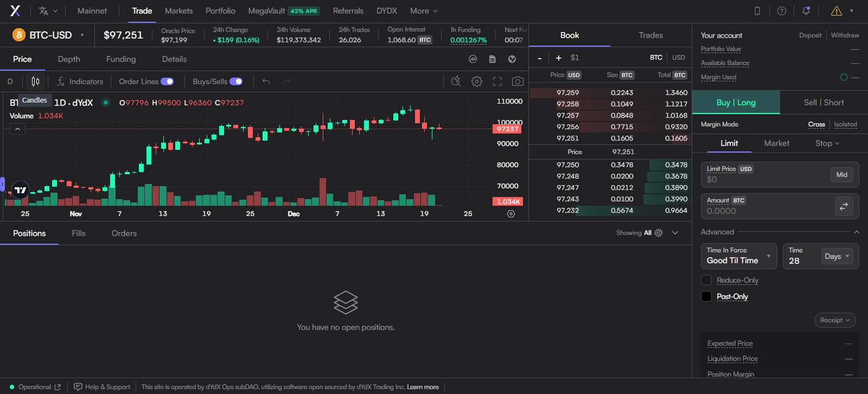Open the Stop order type dropdown

point(827,143)
